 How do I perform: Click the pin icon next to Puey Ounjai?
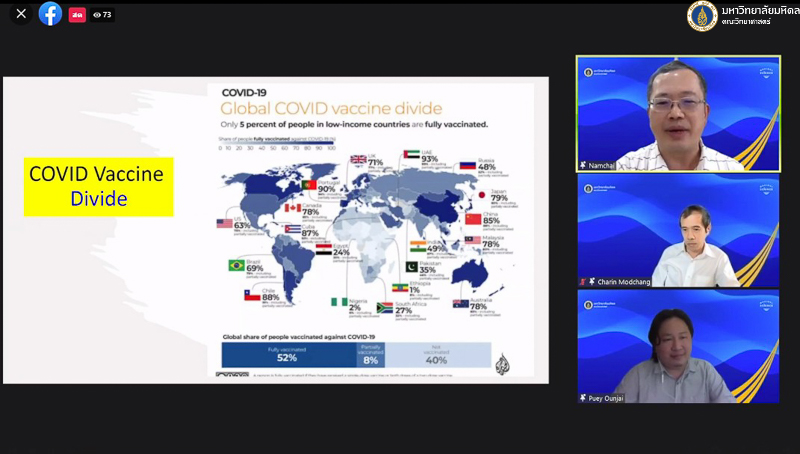(584, 398)
